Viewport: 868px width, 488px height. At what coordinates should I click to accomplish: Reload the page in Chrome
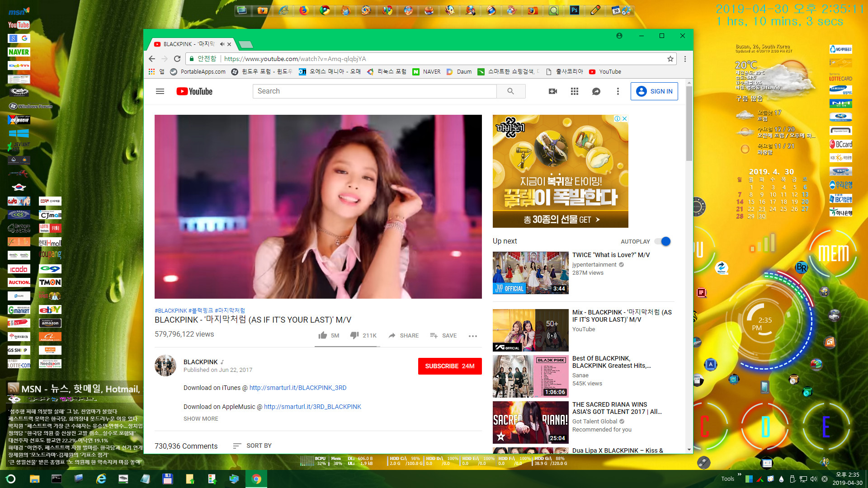(177, 59)
